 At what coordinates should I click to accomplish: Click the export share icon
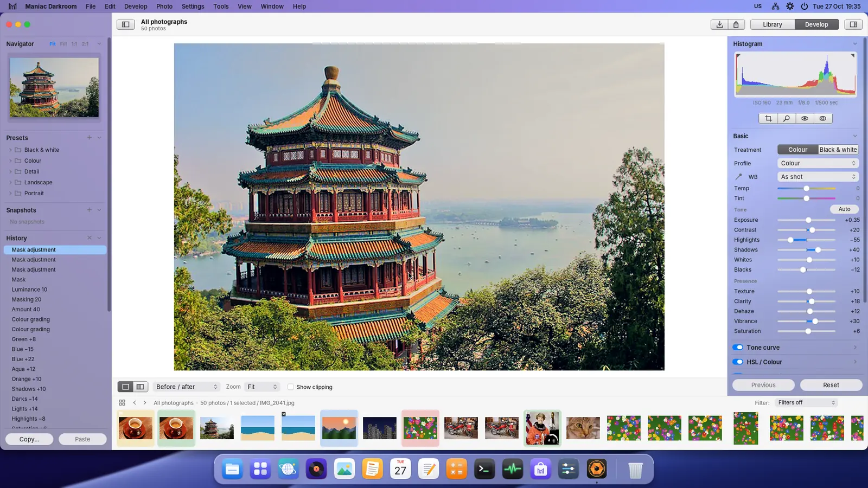point(736,24)
